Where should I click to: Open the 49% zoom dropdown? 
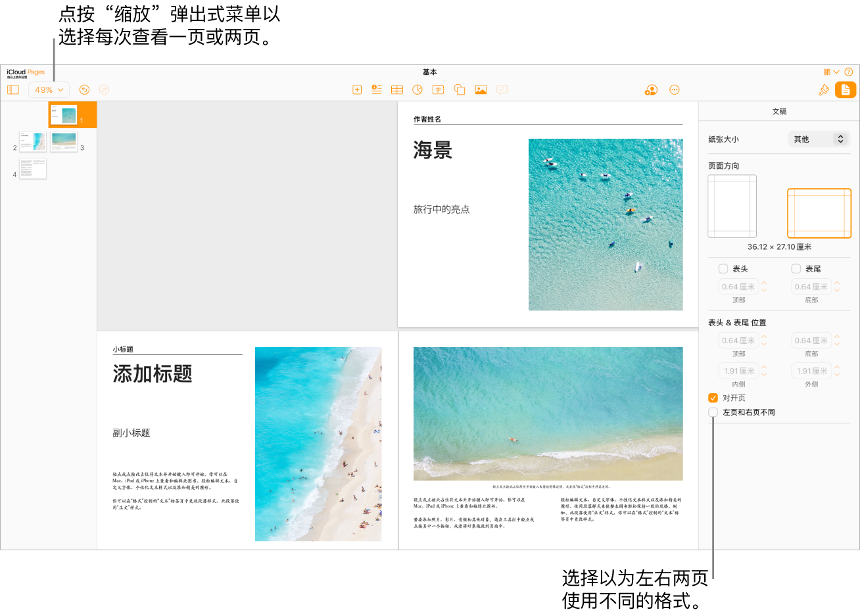click(49, 89)
